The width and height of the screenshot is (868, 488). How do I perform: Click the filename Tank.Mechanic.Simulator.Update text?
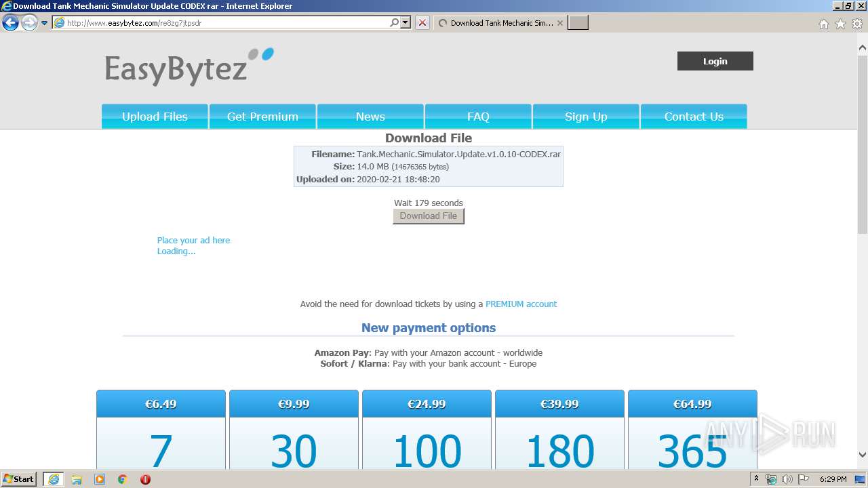[x=458, y=154]
